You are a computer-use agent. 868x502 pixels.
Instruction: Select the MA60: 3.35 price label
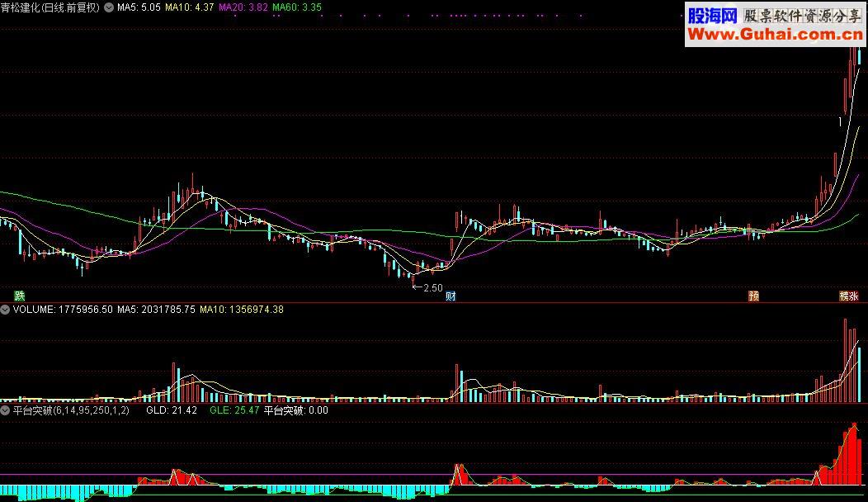tap(297, 7)
